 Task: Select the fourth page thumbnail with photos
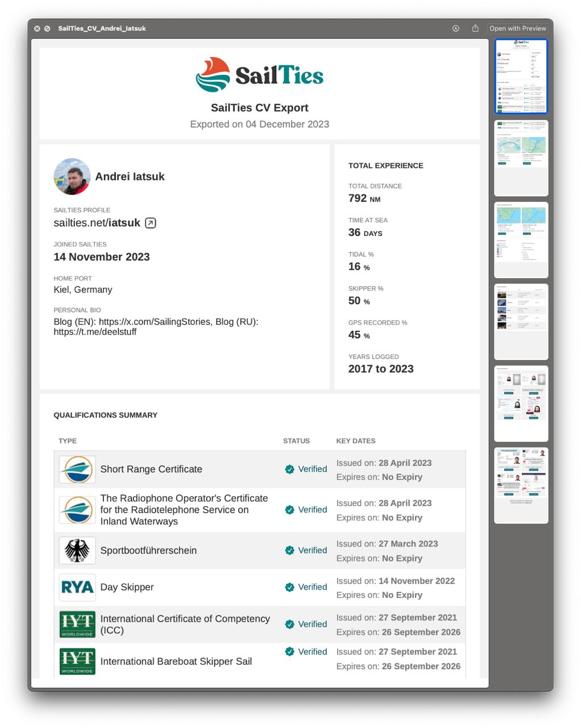[x=521, y=321]
